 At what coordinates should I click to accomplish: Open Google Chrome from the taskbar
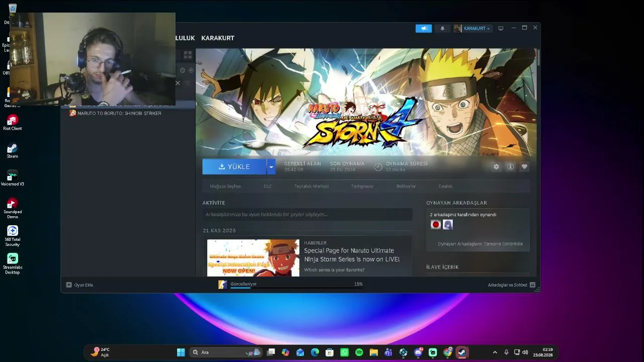click(447, 352)
